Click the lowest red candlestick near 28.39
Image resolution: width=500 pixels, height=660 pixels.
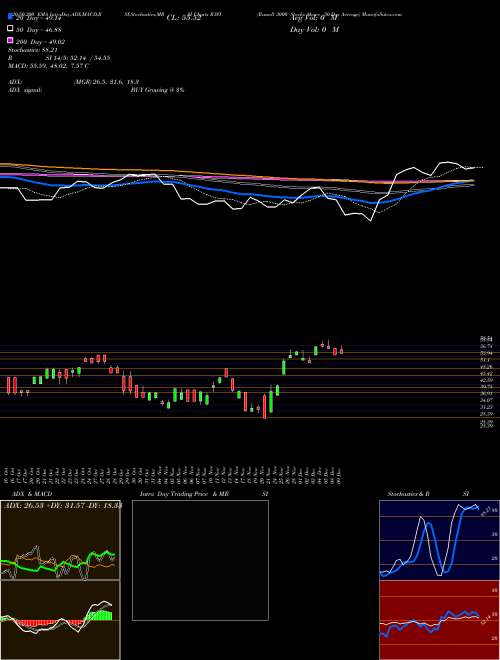(264, 407)
